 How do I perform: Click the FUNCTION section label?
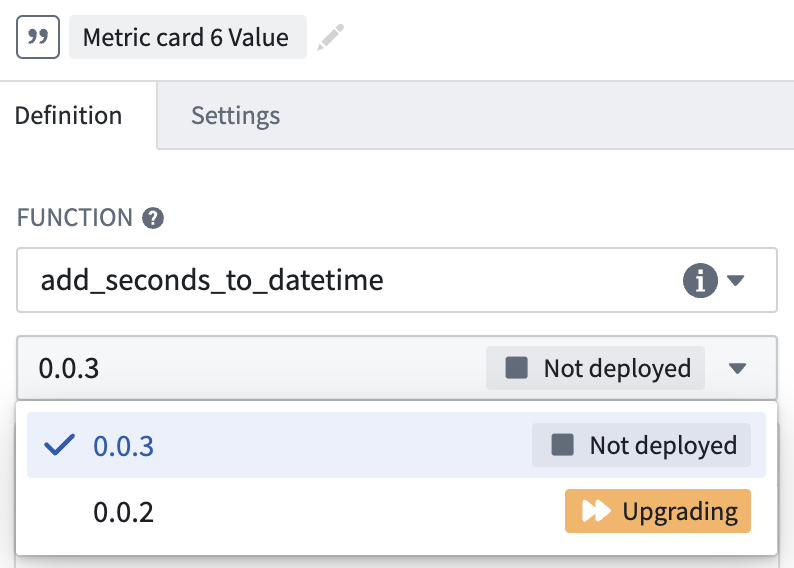click(75, 218)
